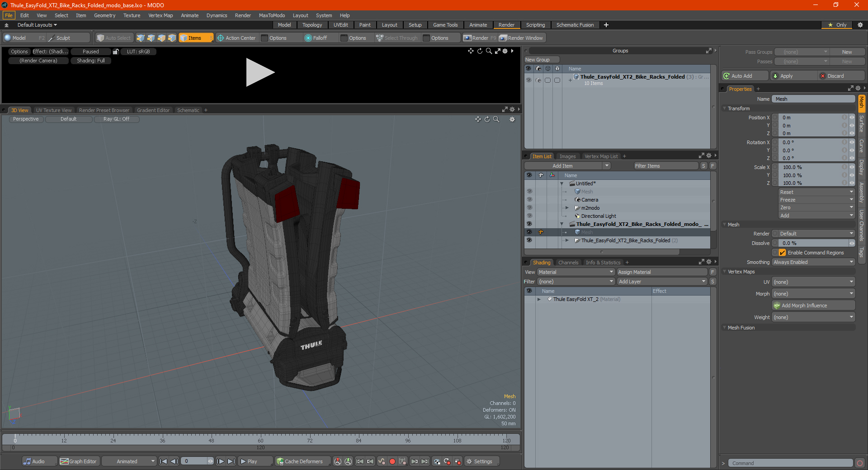This screenshot has width=868, height=470.
Task: Step to previous frame
Action: click(174, 461)
